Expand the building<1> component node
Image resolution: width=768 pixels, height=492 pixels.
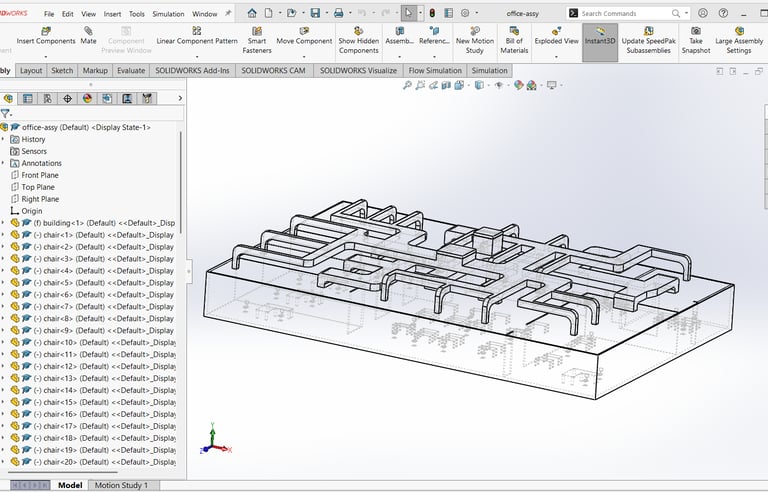coord(3,223)
